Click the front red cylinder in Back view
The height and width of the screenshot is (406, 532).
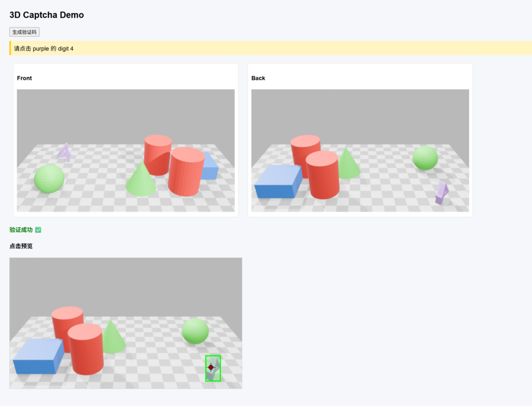coord(322,175)
